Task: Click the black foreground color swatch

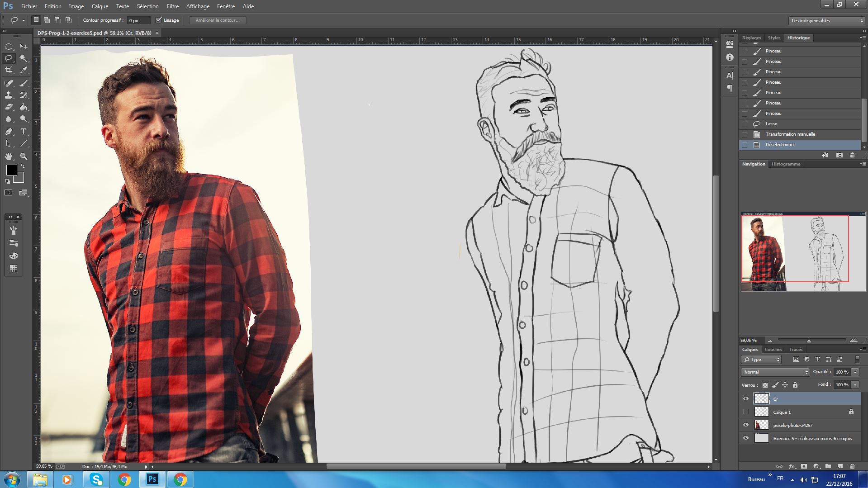Action: [x=11, y=170]
